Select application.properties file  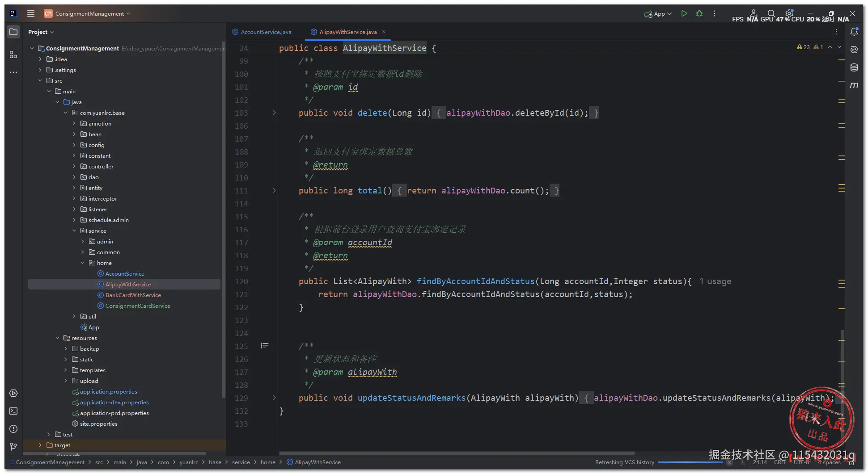108,391
